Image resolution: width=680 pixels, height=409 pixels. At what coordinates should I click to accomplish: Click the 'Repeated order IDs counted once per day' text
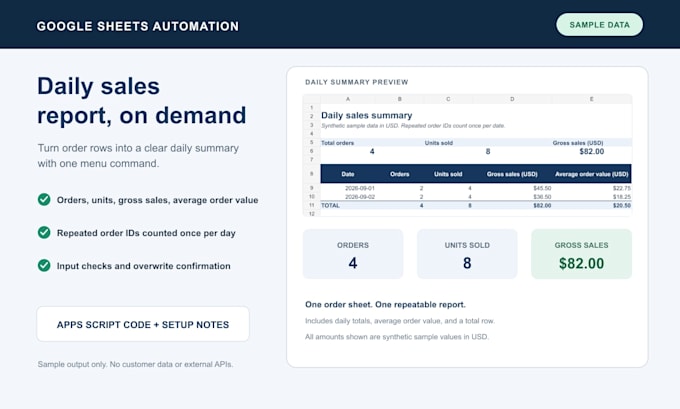146,233
